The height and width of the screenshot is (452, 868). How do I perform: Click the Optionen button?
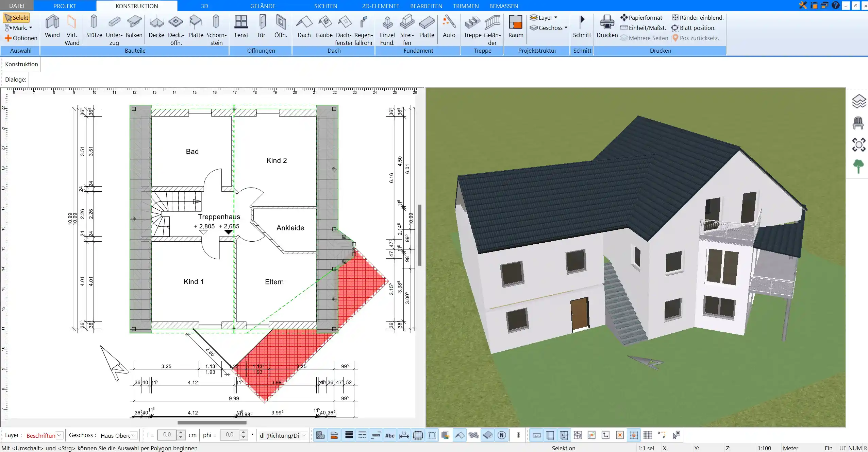(21, 38)
